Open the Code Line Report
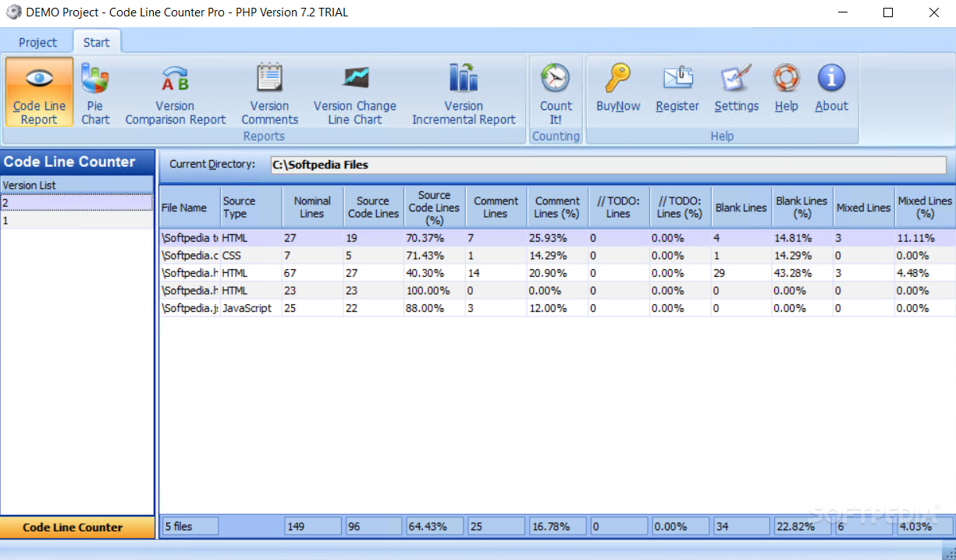Screen dimensions: 956x560 click(40, 92)
